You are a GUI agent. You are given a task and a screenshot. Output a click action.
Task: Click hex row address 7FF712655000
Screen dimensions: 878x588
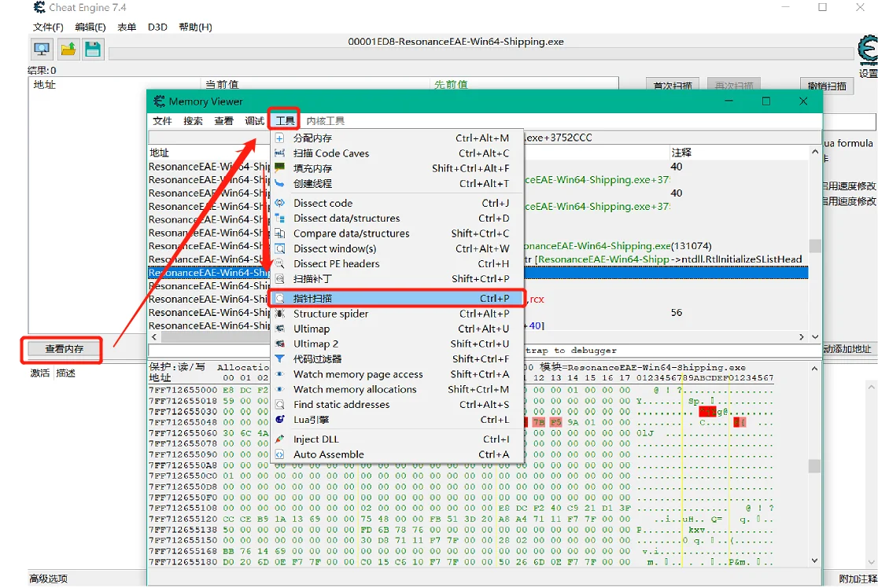[x=183, y=390]
